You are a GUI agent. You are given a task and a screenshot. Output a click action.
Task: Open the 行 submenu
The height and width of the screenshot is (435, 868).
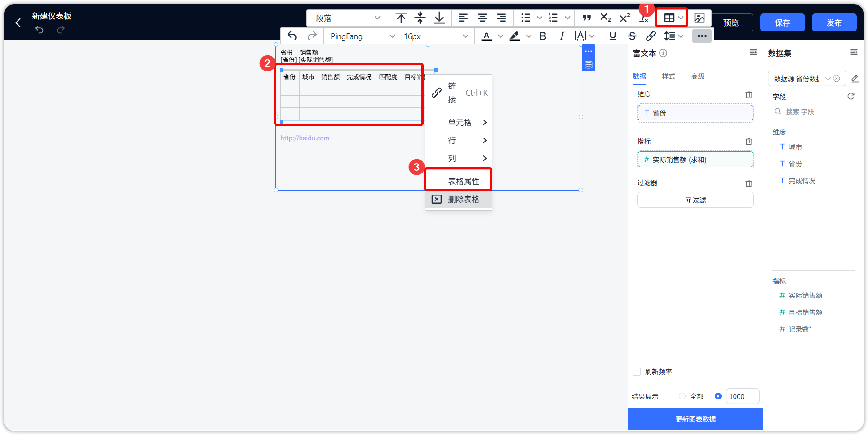[459, 140]
